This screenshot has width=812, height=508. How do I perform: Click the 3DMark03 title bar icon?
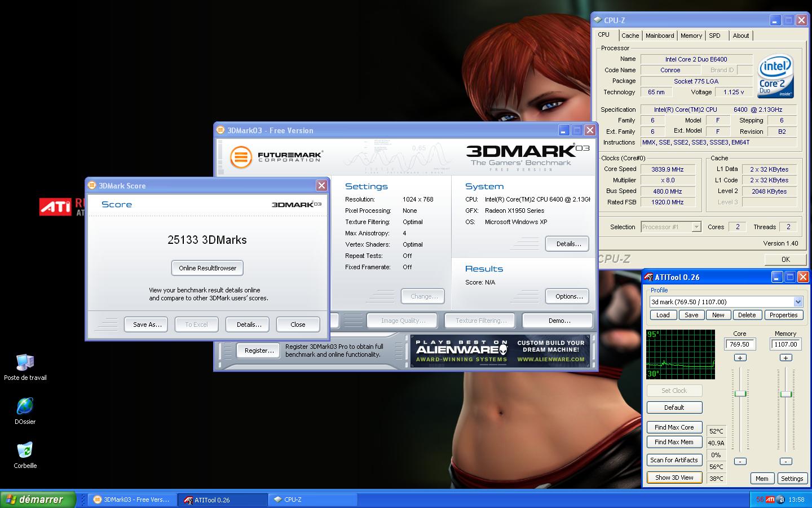(x=221, y=130)
